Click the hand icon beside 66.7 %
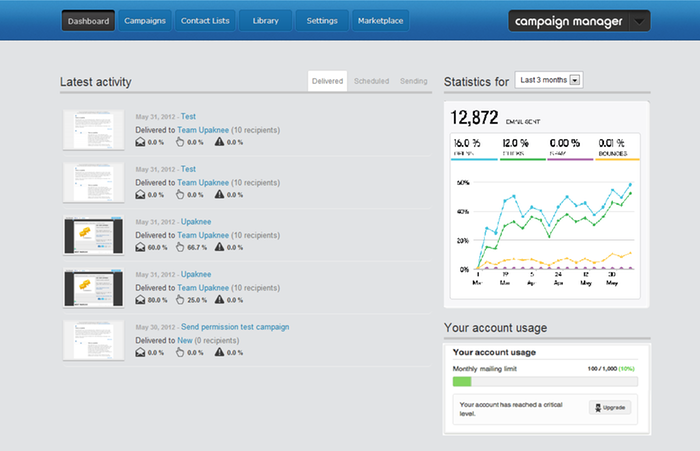700x451 pixels. click(180, 247)
